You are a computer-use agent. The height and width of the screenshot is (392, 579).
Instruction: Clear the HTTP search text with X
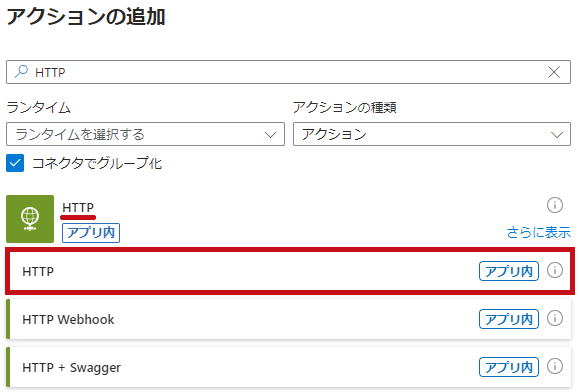pos(554,72)
